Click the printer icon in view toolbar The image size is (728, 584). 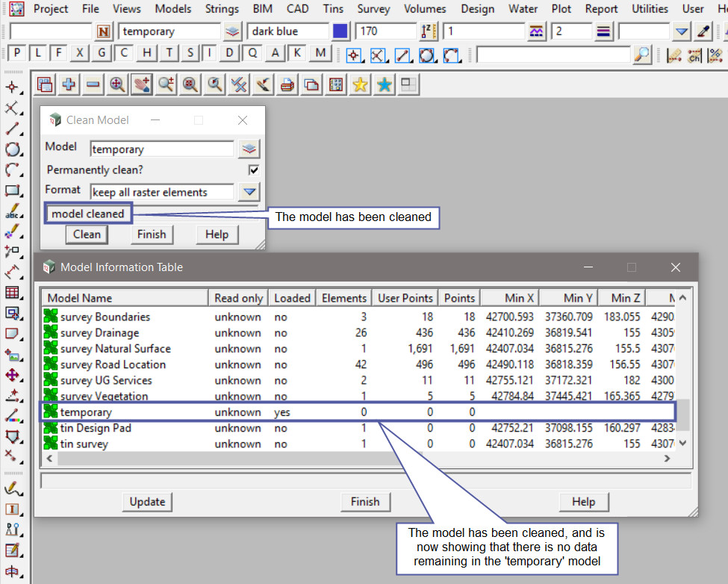click(x=287, y=85)
